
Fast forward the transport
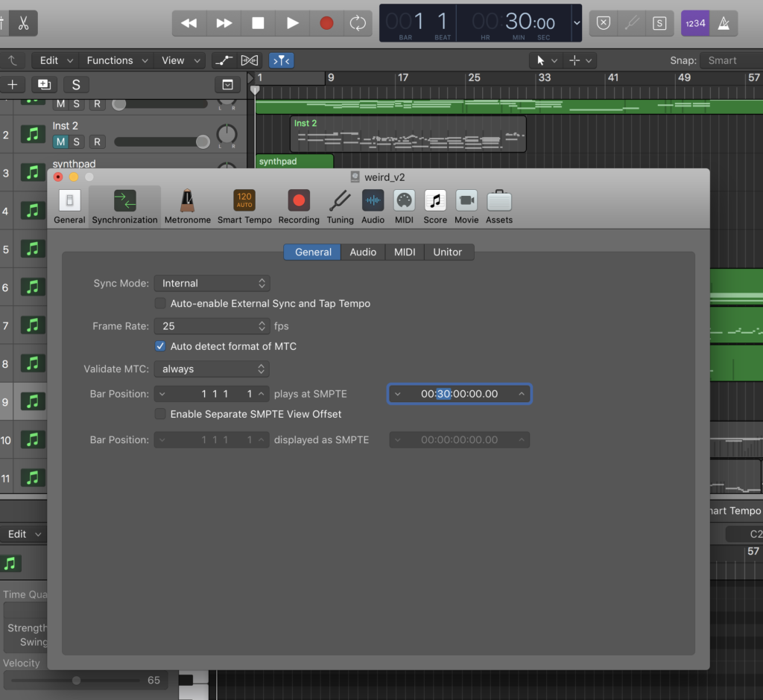(x=224, y=23)
